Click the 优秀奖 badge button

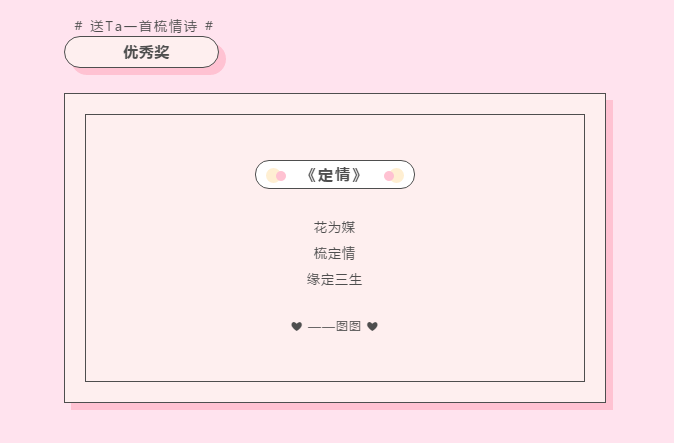click(x=141, y=52)
